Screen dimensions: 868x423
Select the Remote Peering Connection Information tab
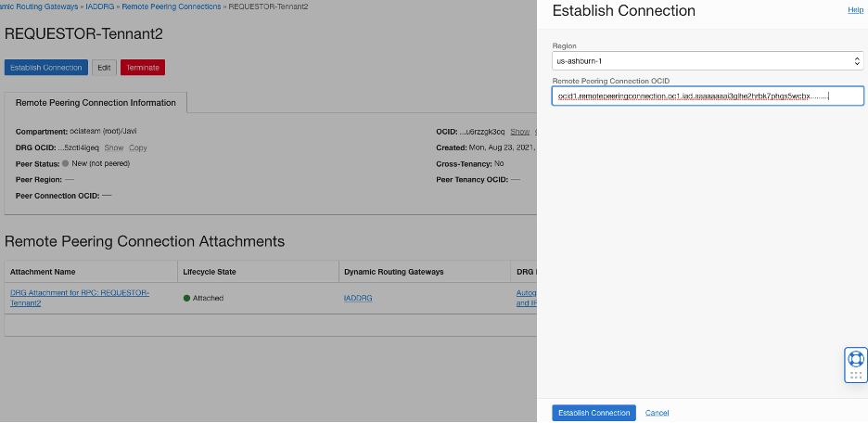(x=96, y=102)
